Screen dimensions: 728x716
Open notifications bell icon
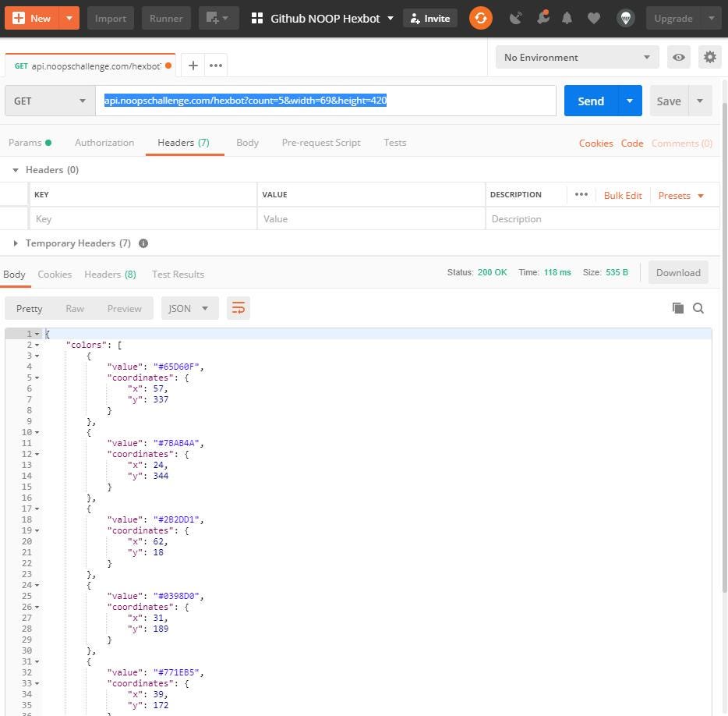(x=567, y=18)
